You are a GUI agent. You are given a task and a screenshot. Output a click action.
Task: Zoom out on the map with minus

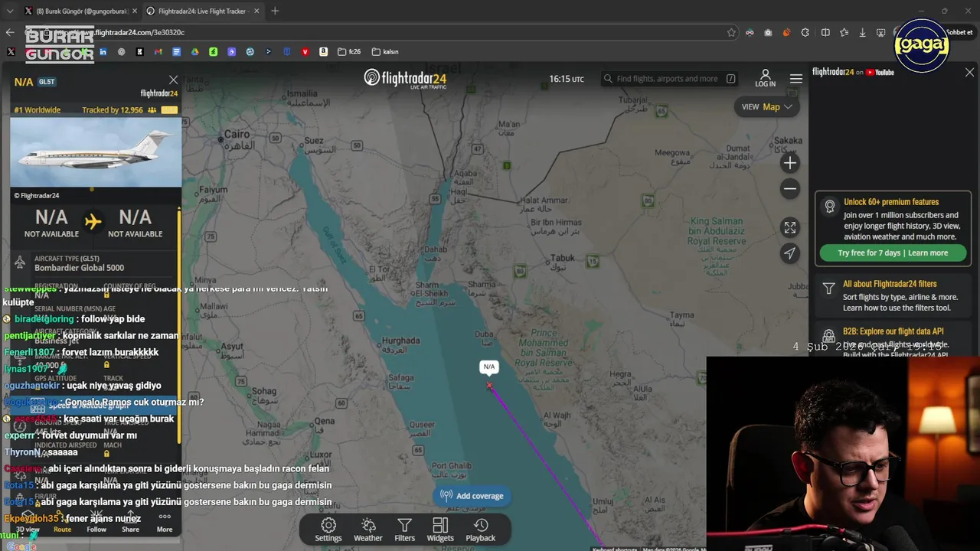(x=790, y=189)
